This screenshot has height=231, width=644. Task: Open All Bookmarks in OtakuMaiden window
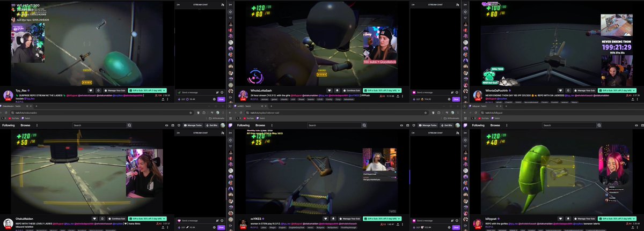coord(216,118)
